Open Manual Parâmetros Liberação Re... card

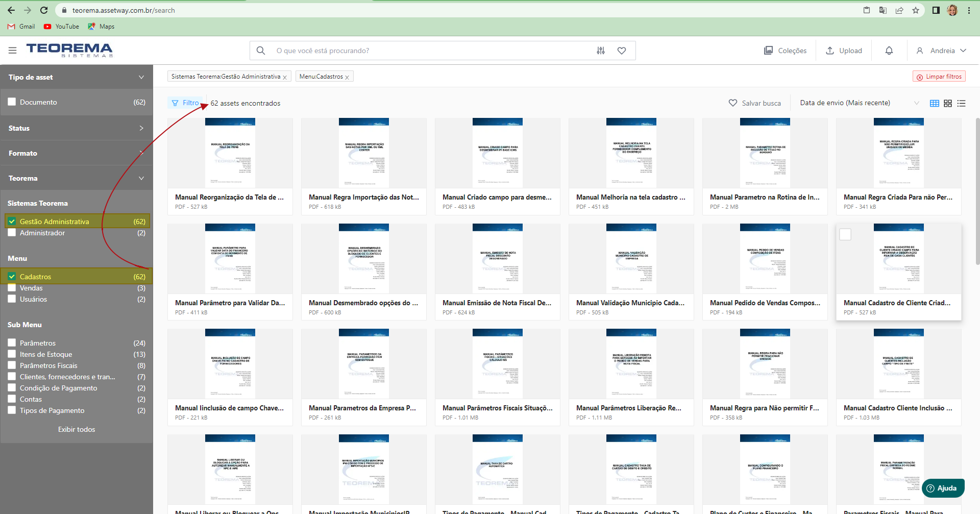[x=631, y=377]
